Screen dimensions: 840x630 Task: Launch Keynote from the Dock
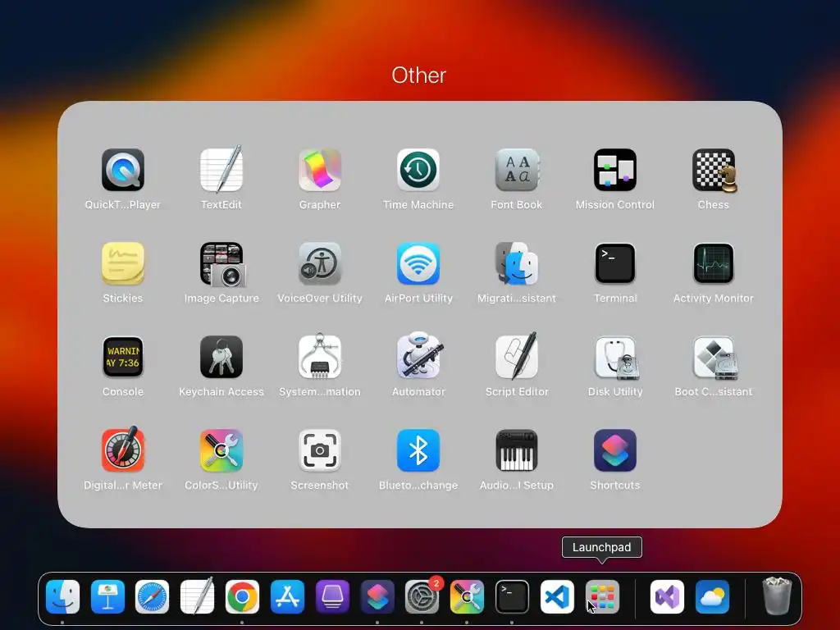pyautogui.click(x=107, y=597)
